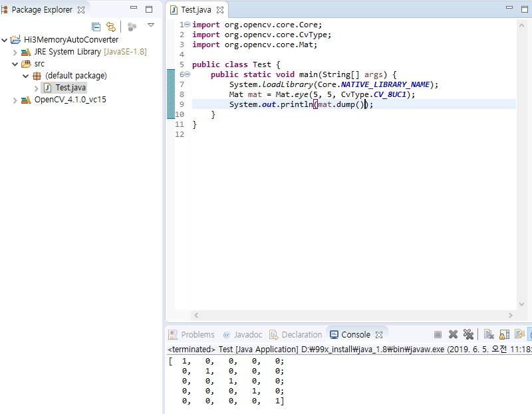Viewport: 532px width, 414px height.
Task: Minimize the editor area
Action: pyautogui.click(x=509, y=7)
